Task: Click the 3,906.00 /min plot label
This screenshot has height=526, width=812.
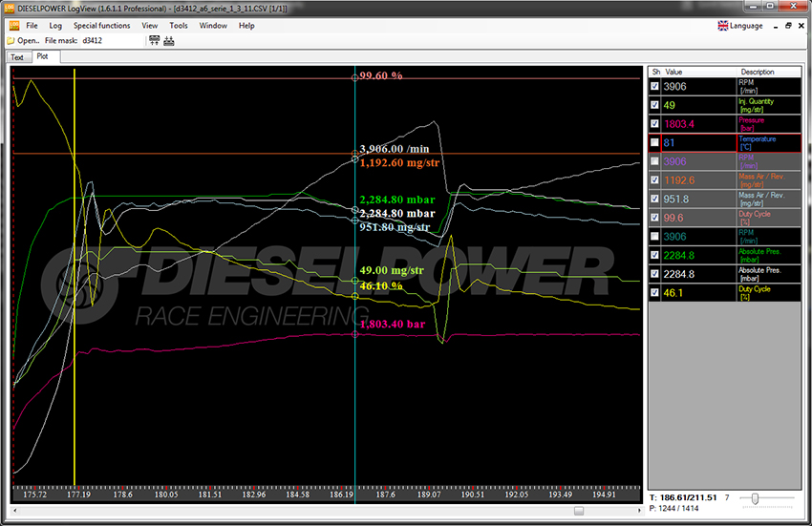Action: pyautogui.click(x=395, y=149)
